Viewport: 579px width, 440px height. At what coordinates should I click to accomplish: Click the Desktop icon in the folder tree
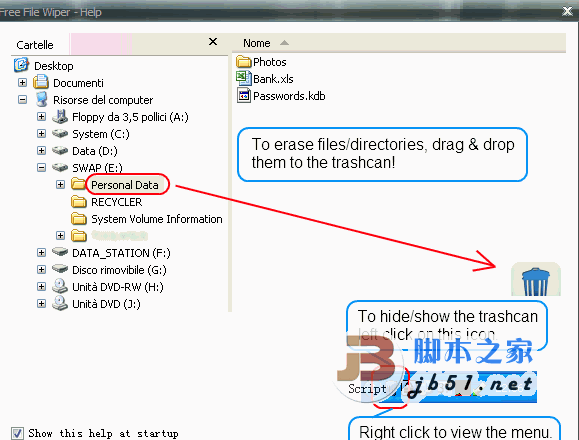[21, 65]
